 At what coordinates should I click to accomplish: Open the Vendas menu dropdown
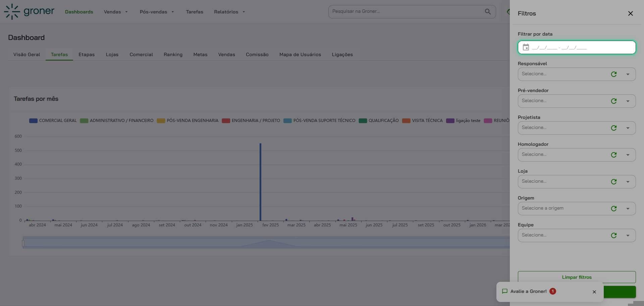coord(116,12)
